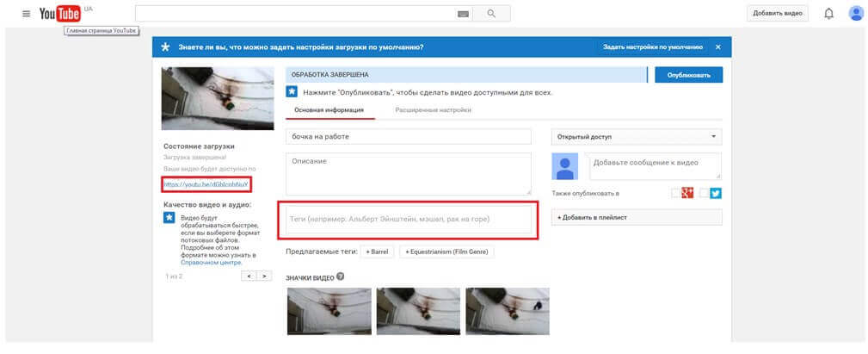Click the help icon beside Значки видео
This screenshot has width=868, height=354.
click(x=341, y=276)
